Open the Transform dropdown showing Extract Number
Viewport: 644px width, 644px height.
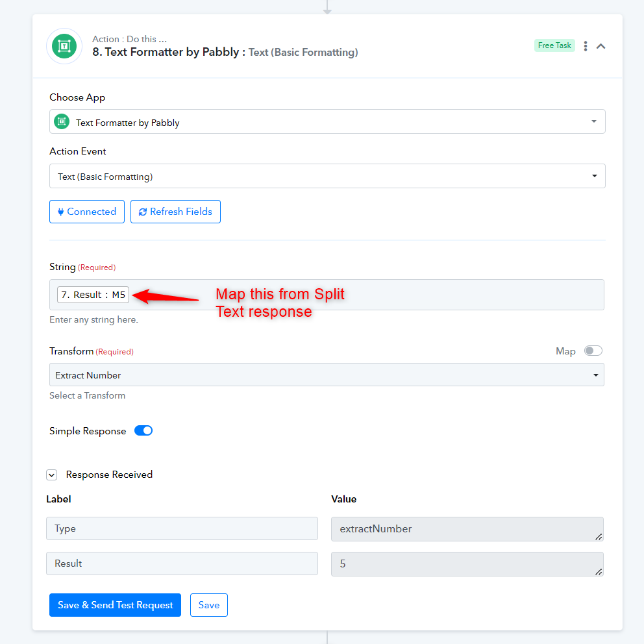pos(327,375)
